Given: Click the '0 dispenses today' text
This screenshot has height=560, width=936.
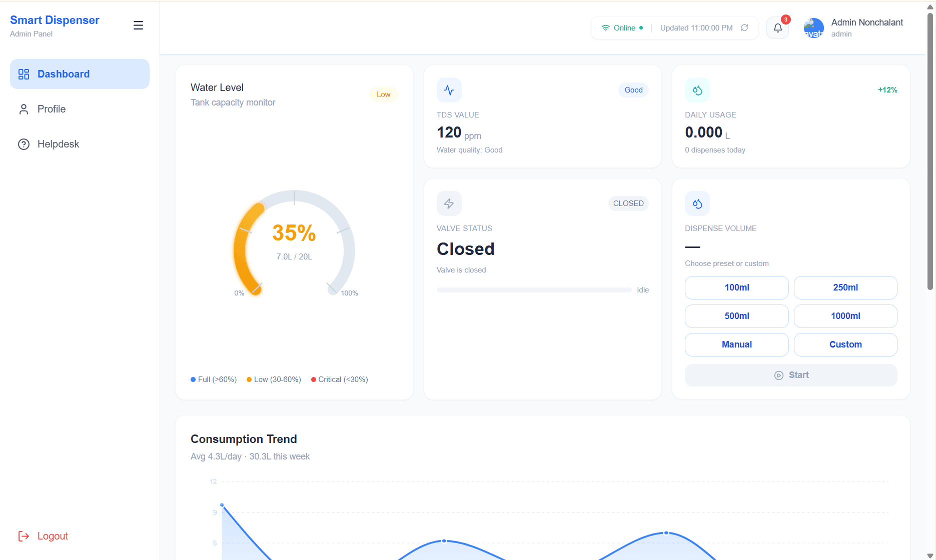Looking at the screenshot, I should point(715,150).
